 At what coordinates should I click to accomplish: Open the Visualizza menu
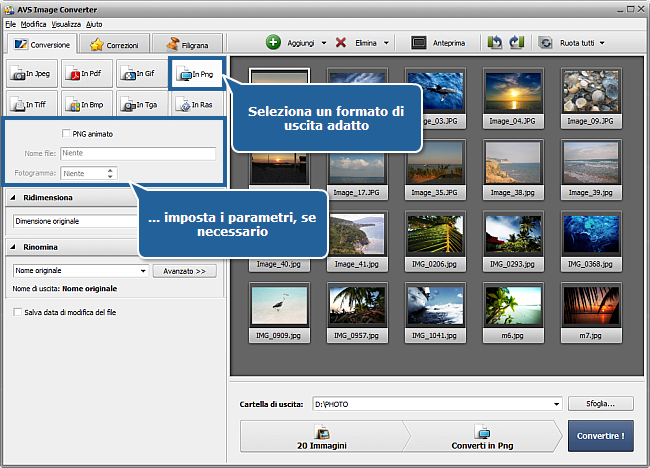[x=66, y=23]
